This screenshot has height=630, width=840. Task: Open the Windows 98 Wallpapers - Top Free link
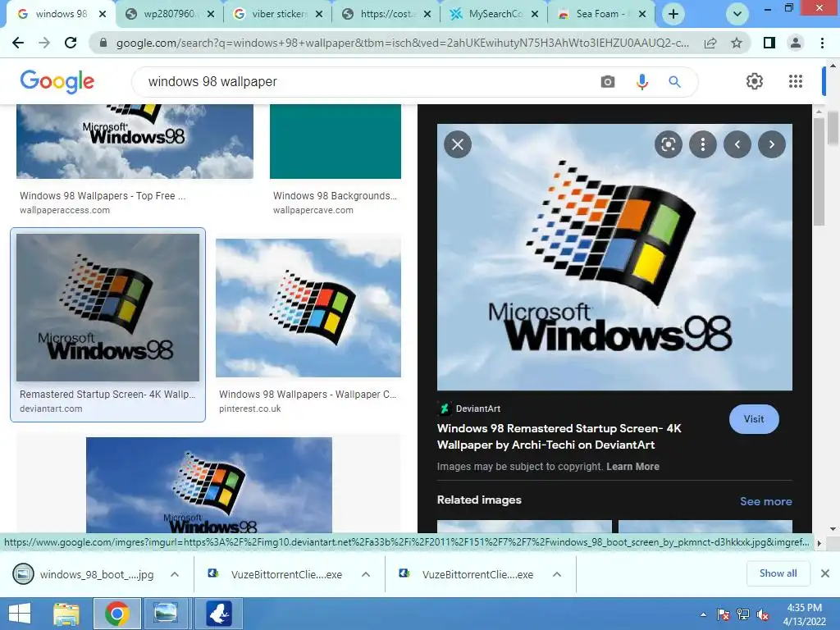(x=103, y=196)
